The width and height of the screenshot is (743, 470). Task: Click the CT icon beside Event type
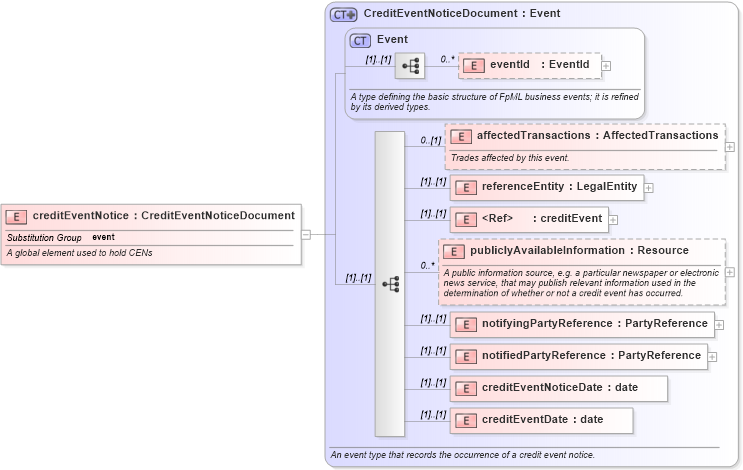pyautogui.click(x=360, y=41)
